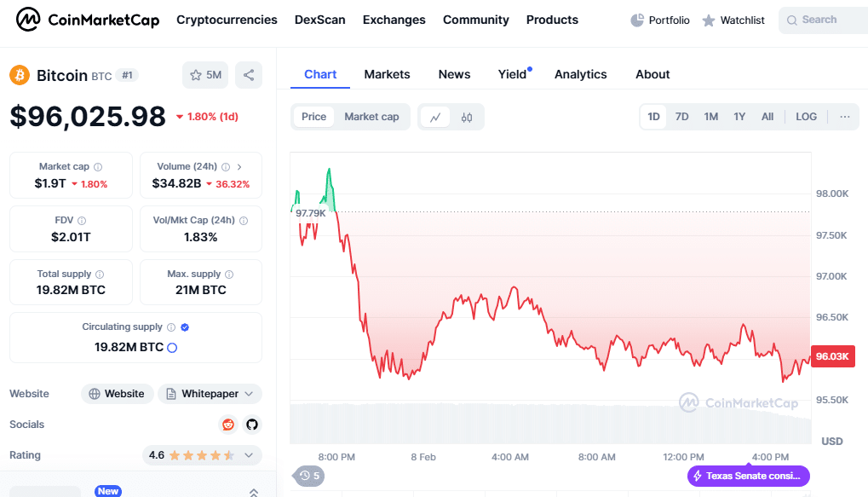Viewport: 868px width, 497px height.
Task: Click the New badge label
Action: pyautogui.click(x=108, y=491)
